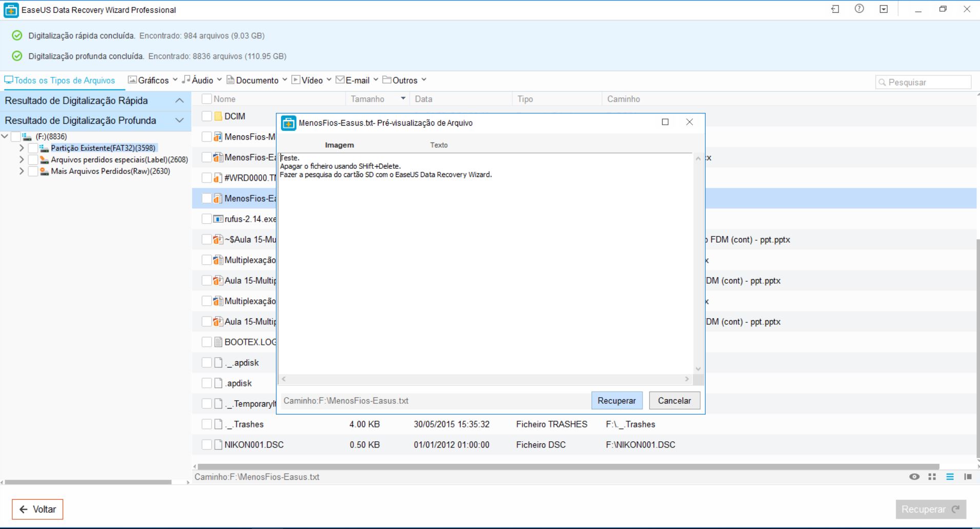
Task: Click the .apdisk file icon
Action: pyautogui.click(x=218, y=383)
